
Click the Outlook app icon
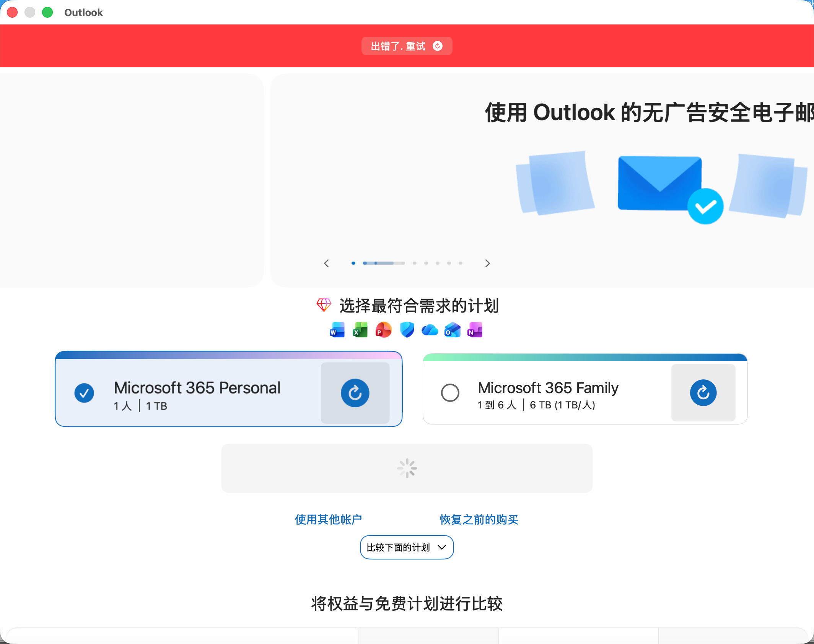point(453,330)
